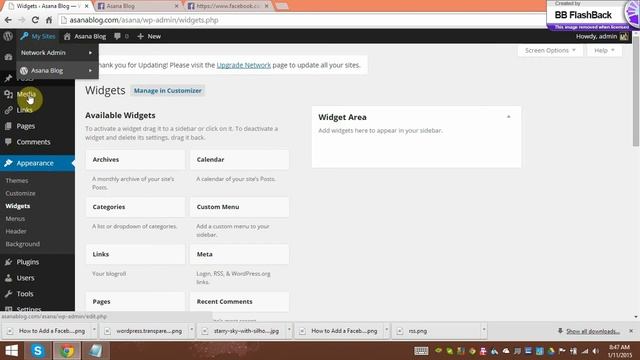Click the WordPress logo in admin bar
640x360 pixels.
coord(8,36)
